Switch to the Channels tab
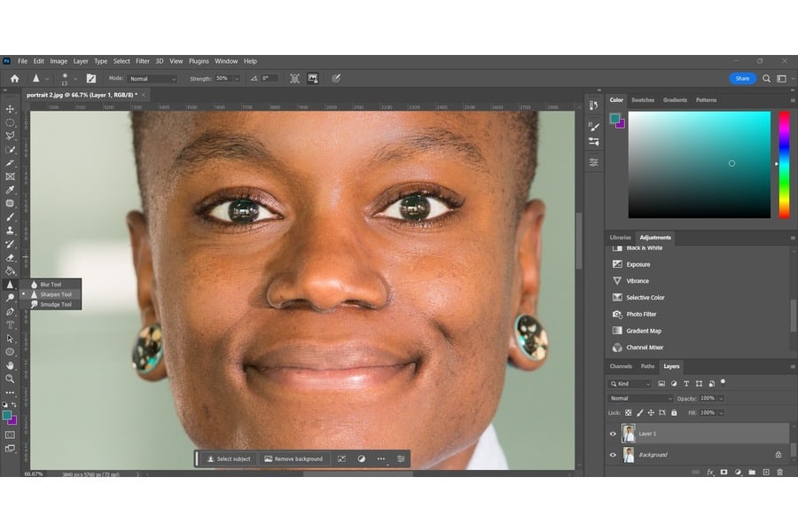 point(621,366)
